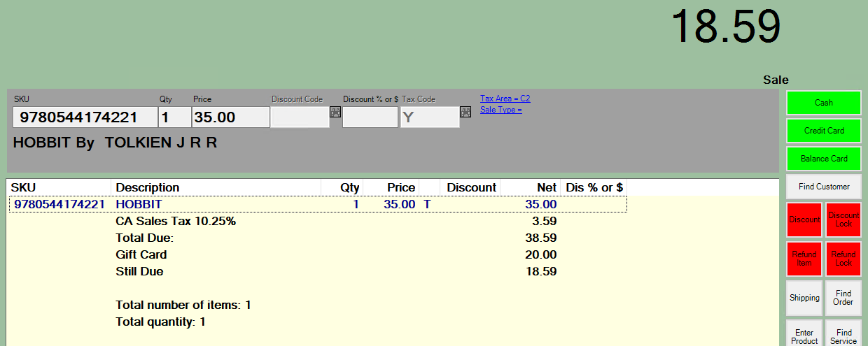Click the Qty column header

[343, 187]
